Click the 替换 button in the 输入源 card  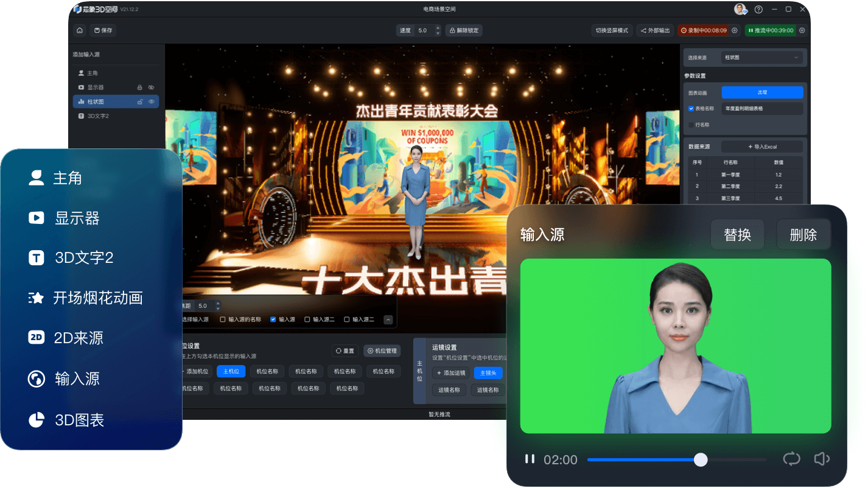pyautogui.click(x=738, y=235)
